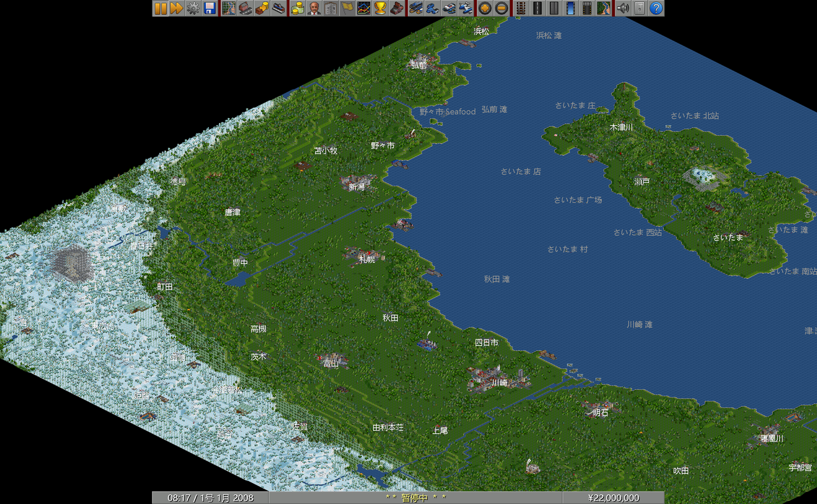Open the save game floppy icon
Image resolution: width=817 pixels, height=504 pixels.
coord(209,8)
